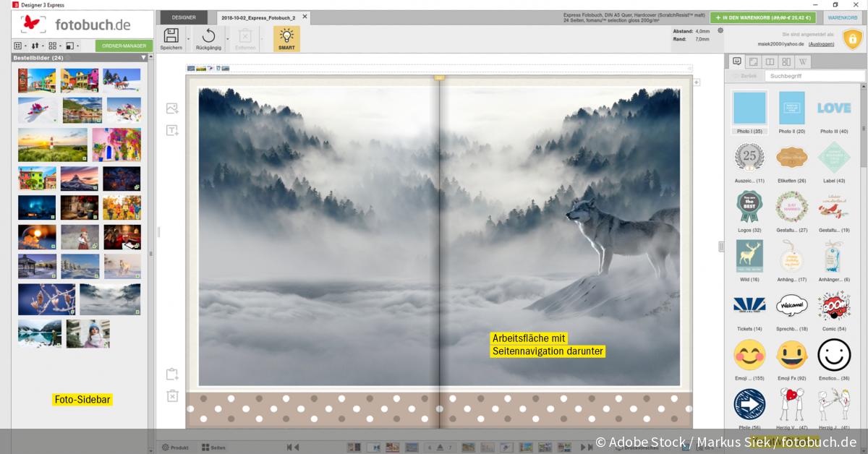
Task: Click the Suchbegriff search field
Action: coord(814,76)
